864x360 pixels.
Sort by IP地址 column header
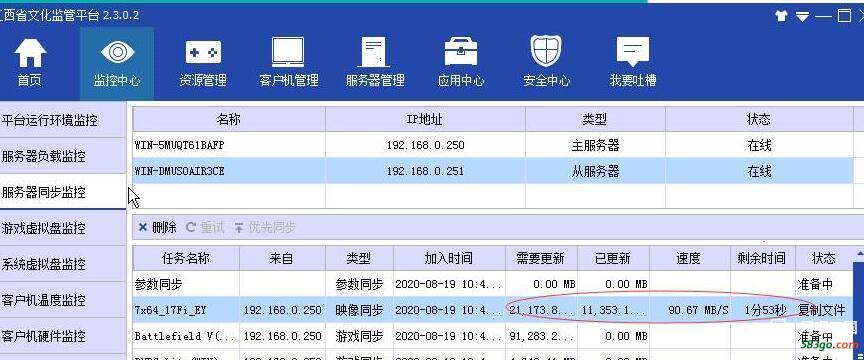pyautogui.click(x=425, y=119)
